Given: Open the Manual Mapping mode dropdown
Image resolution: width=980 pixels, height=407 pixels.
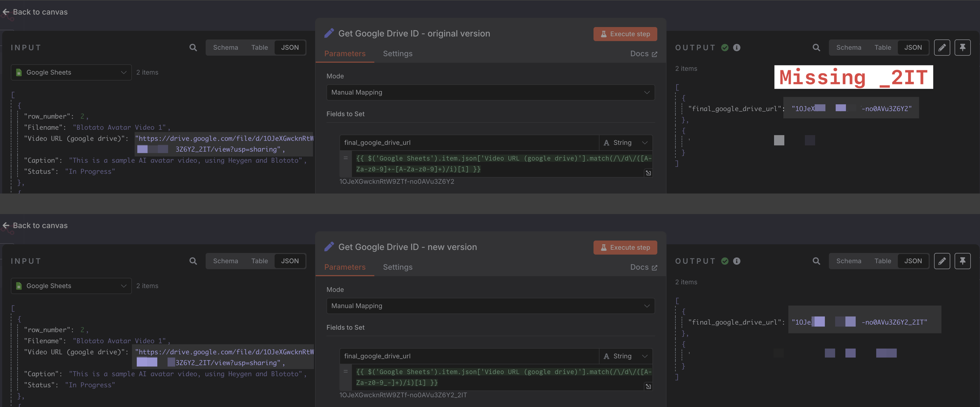Looking at the screenshot, I should coord(490,92).
